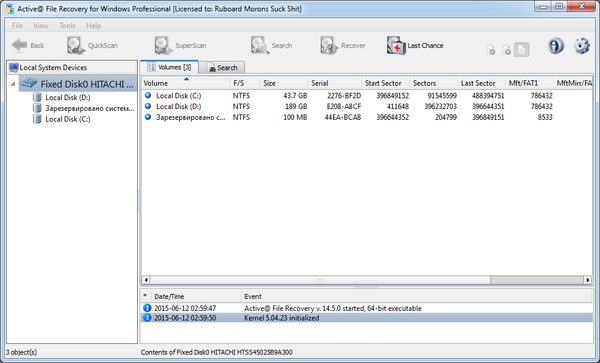The height and width of the screenshot is (363, 600).
Task: Click the Local System Devices computer icon
Action: click(13, 68)
